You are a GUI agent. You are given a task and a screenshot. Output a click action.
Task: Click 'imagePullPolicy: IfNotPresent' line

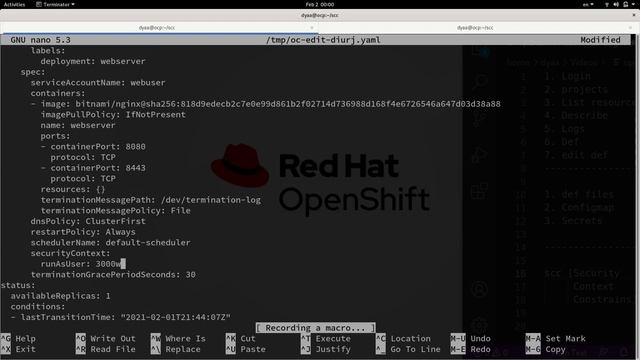pos(113,115)
